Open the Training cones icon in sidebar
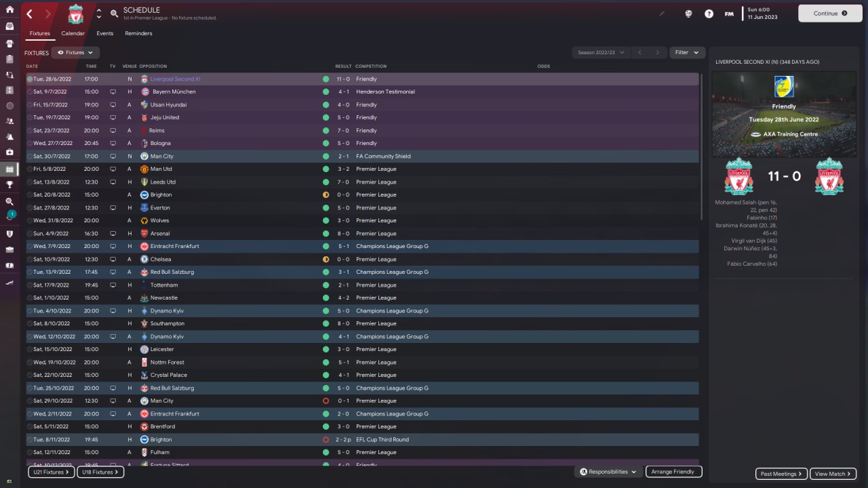 tap(9, 137)
